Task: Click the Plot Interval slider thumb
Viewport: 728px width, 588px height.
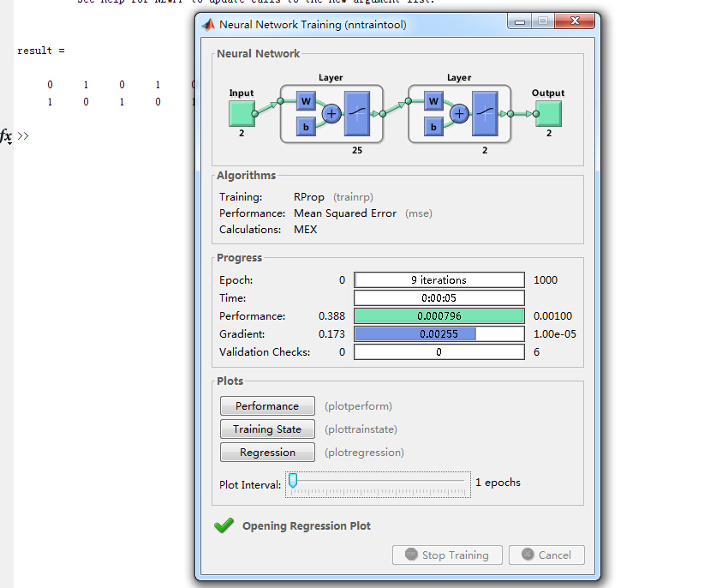Action: [x=293, y=480]
